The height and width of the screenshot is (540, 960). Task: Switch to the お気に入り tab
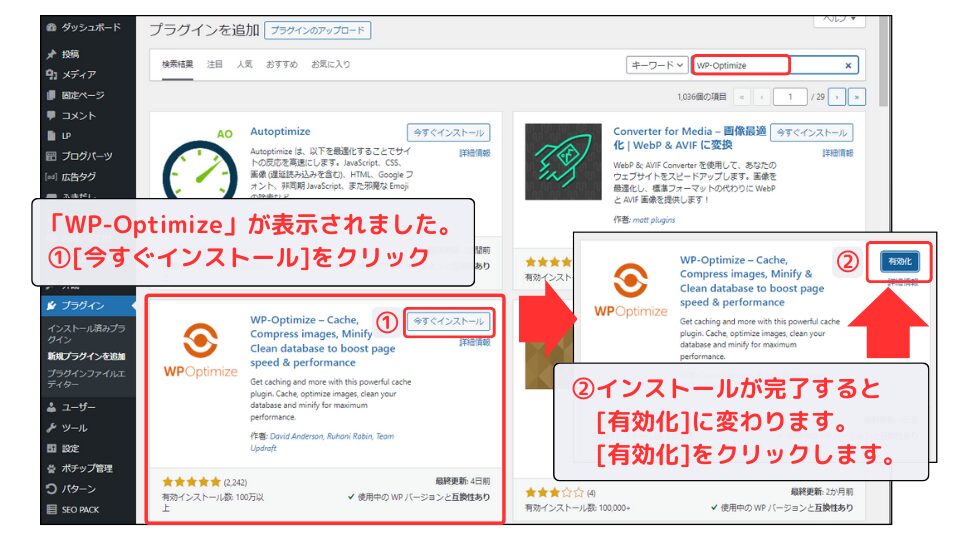point(331,64)
